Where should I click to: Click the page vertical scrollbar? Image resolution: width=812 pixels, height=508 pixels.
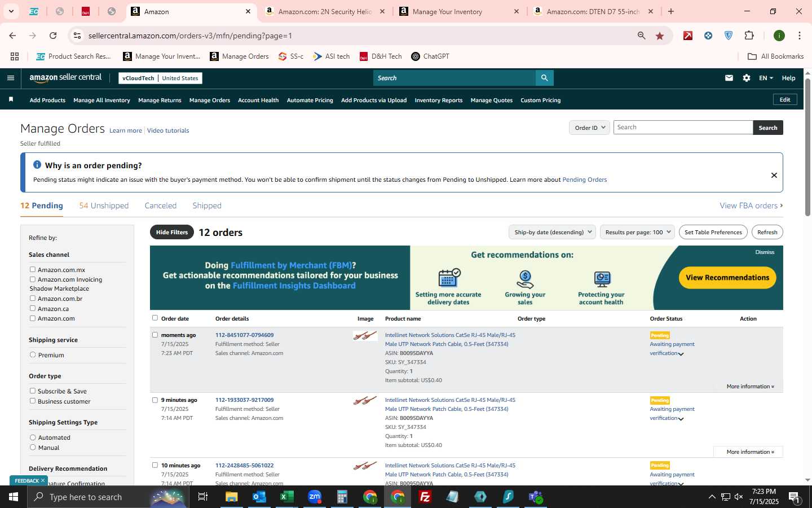click(807, 147)
